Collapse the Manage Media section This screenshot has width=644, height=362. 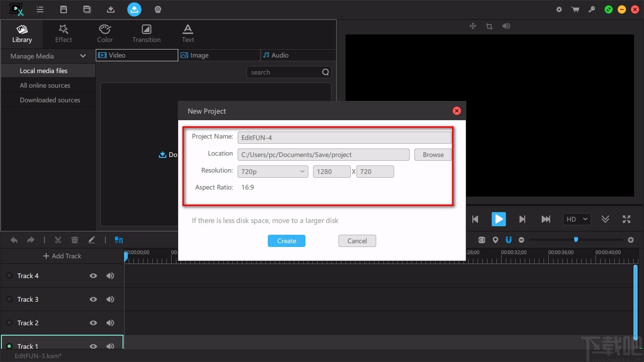click(x=83, y=56)
